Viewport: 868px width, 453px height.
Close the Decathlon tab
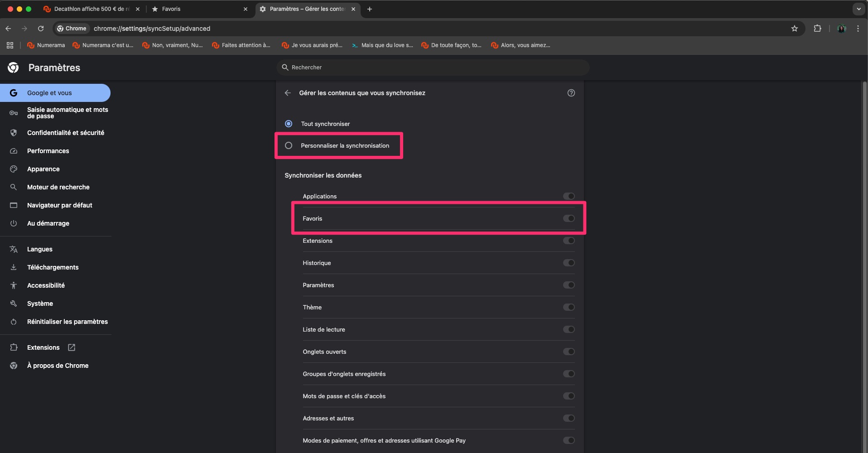[138, 9]
